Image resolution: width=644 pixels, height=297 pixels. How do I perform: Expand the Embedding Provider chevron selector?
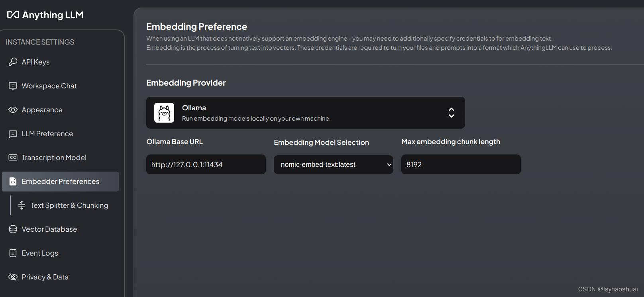pyautogui.click(x=452, y=113)
